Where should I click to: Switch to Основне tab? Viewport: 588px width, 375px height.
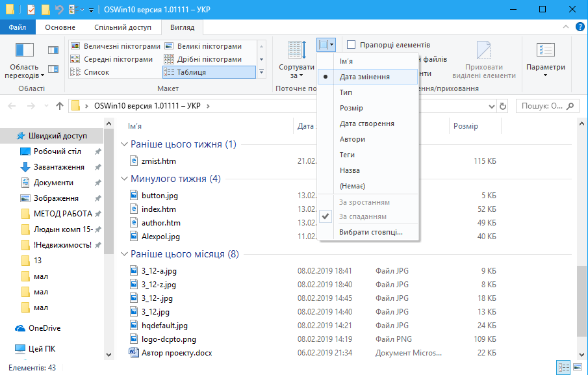point(60,27)
